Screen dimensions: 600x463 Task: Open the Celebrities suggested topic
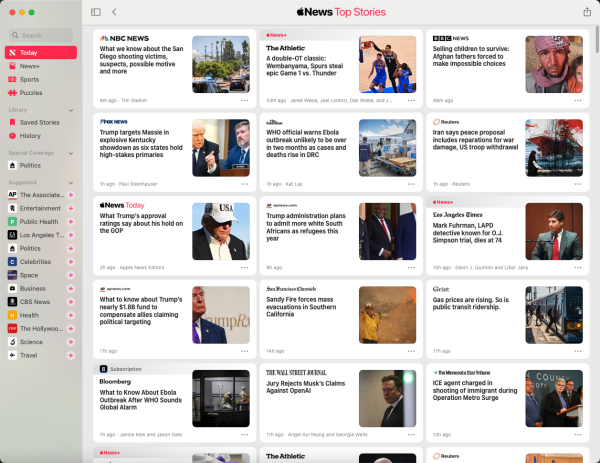coord(36,262)
